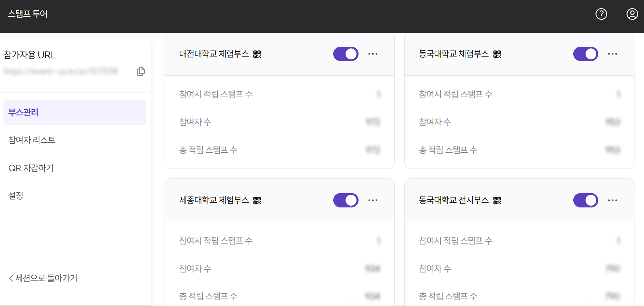Screen dimensions: 644x306
Task: Expand the options menu on 대전대학교 체험부스
Action: [x=373, y=54]
